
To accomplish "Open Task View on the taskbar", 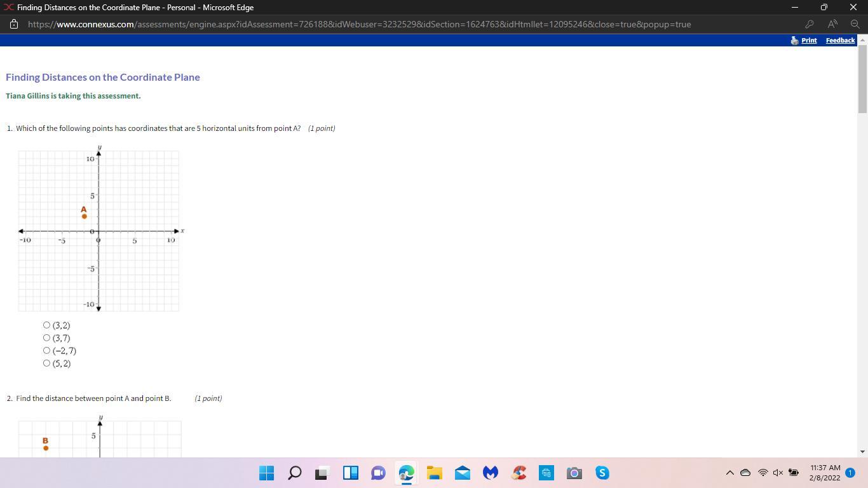I will coord(322,473).
